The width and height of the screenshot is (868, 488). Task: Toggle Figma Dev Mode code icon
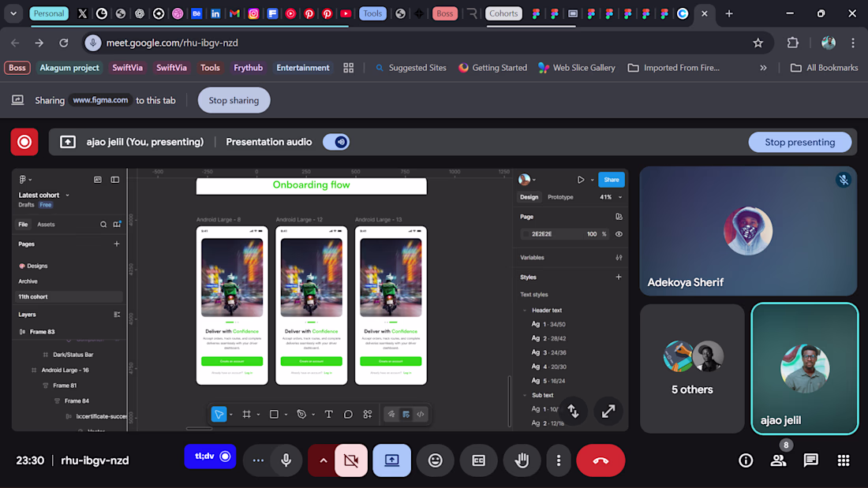tap(421, 414)
